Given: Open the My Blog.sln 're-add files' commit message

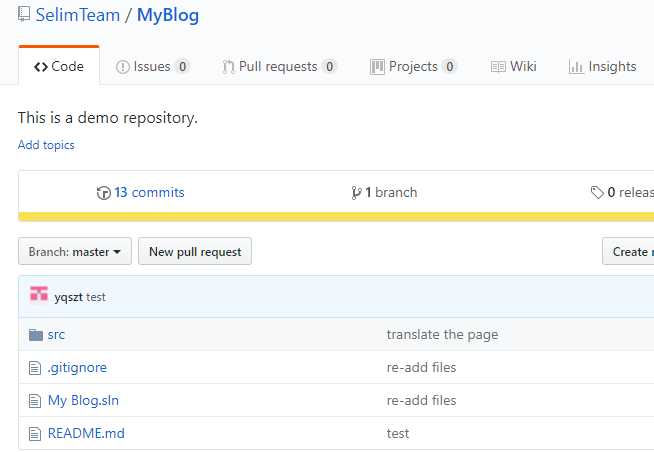Looking at the screenshot, I should click(x=421, y=401).
